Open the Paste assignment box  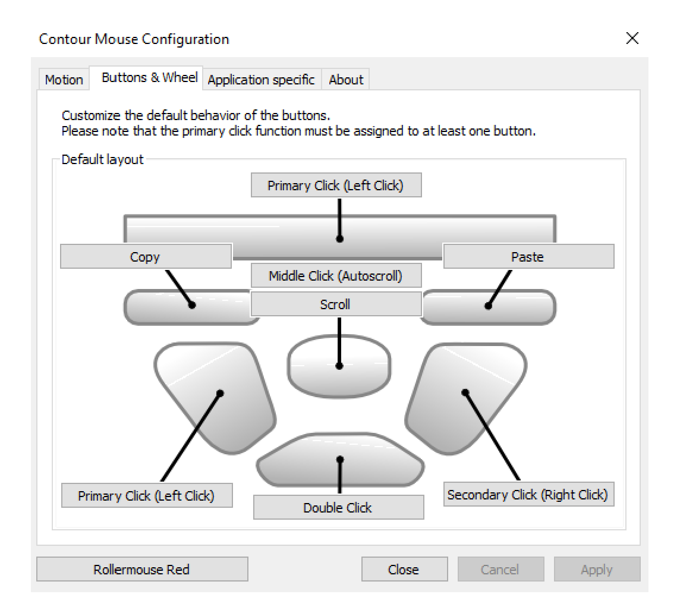528,257
